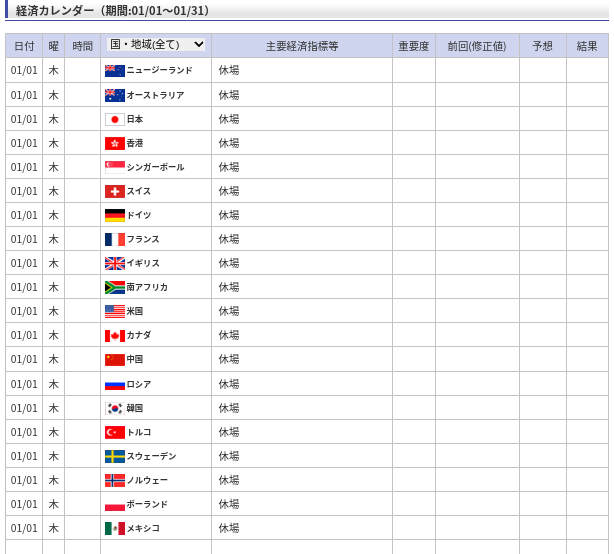The height and width of the screenshot is (554, 614).
Task: Click 休場 in the シンガポール row
Action: 229,167
